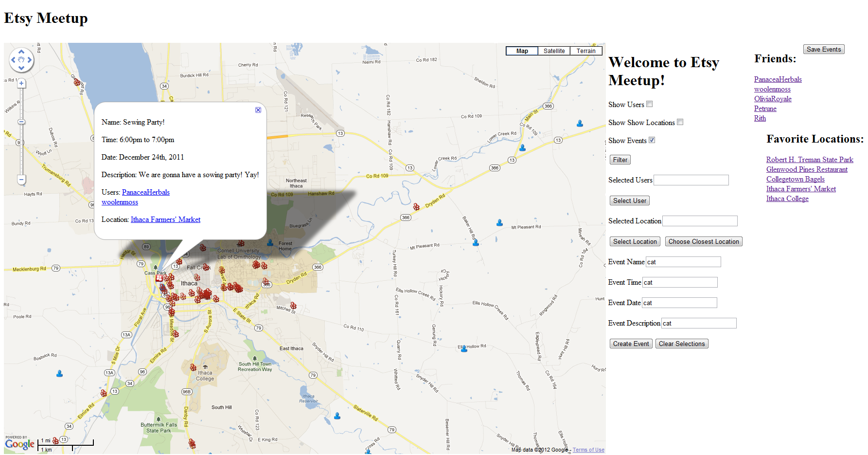
Task: Click the Event Name input field
Action: [x=683, y=262]
